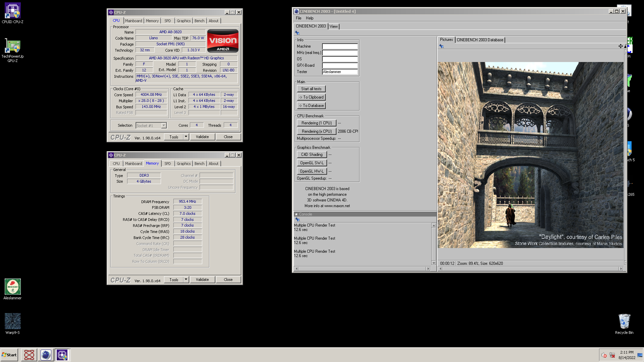The height and width of the screenshot is (362, 644).
Task: Switch to the Bench tab in upper CPU-Z window
Action: click(x=199, y=21)
